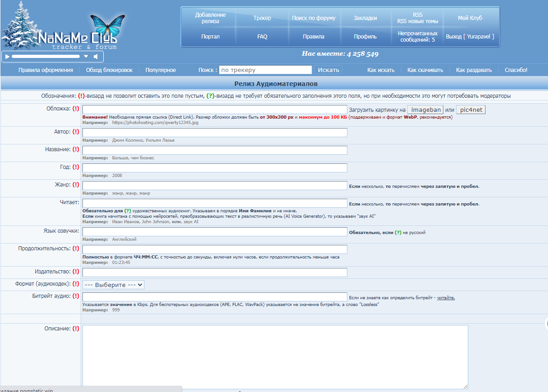Focus the Название input field
Image resolution: width=548 pixels, height=392 pixels.
(x=215, y=150)
